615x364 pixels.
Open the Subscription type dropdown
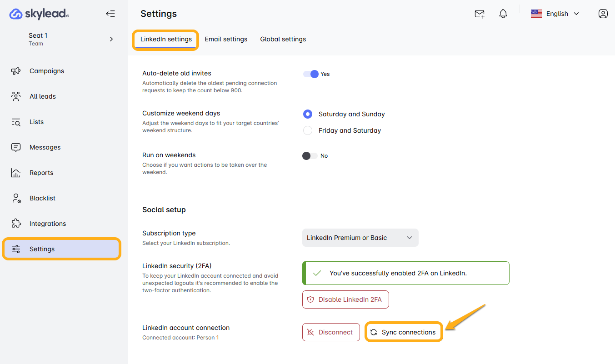click(360, 238)
